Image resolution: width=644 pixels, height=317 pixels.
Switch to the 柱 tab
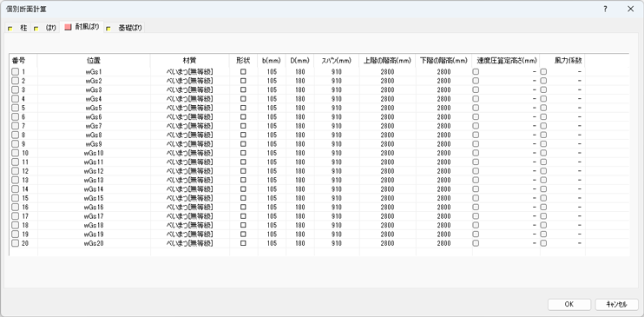pos(18,28)
